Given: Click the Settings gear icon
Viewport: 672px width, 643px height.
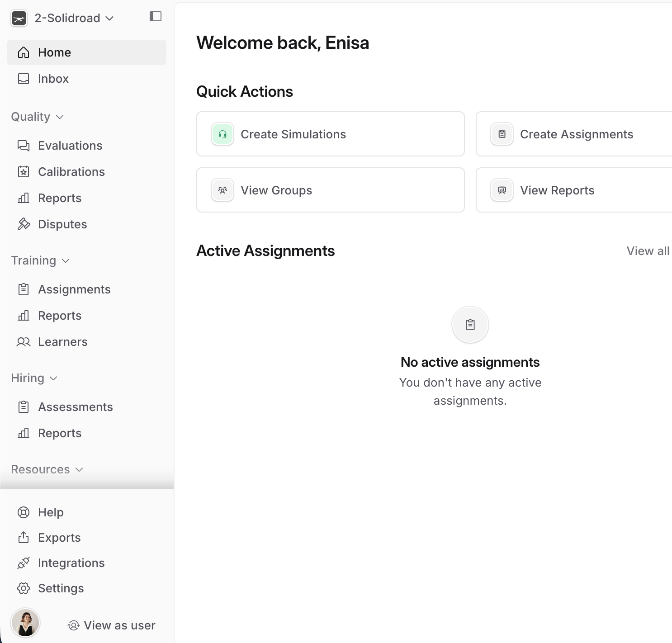Looking at the screenshot, I should tap(24, 588).
